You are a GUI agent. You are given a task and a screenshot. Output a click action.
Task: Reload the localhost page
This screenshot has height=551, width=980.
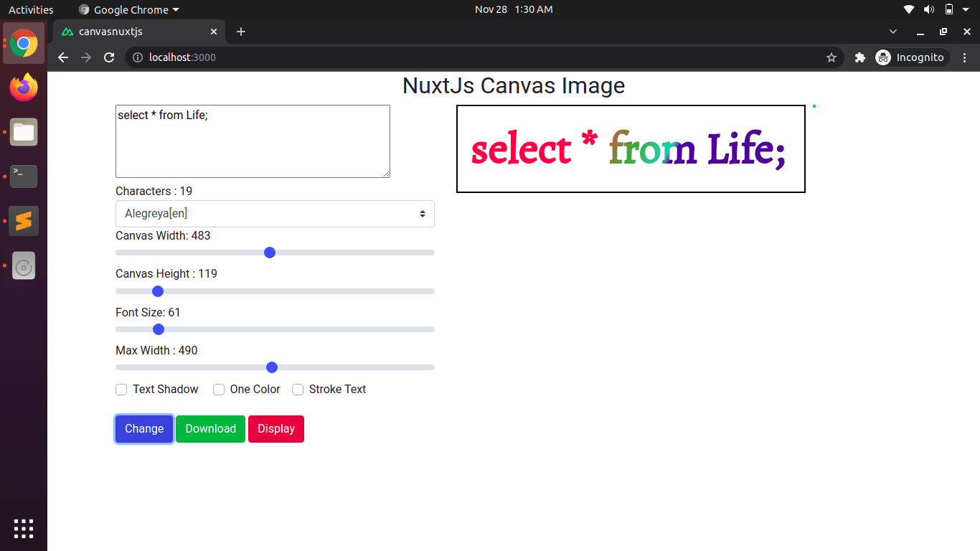coord(109,57)
